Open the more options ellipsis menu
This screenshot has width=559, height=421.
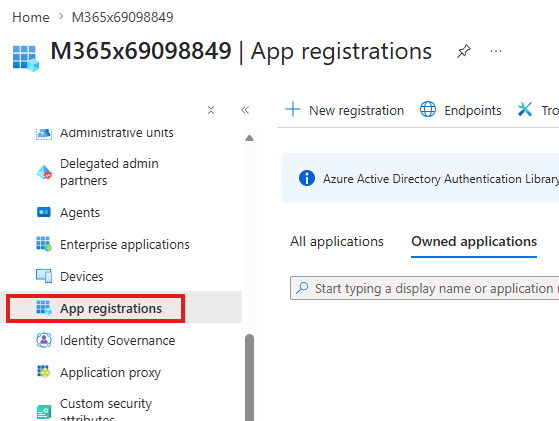pyautogui.click(x=496, y=51)
